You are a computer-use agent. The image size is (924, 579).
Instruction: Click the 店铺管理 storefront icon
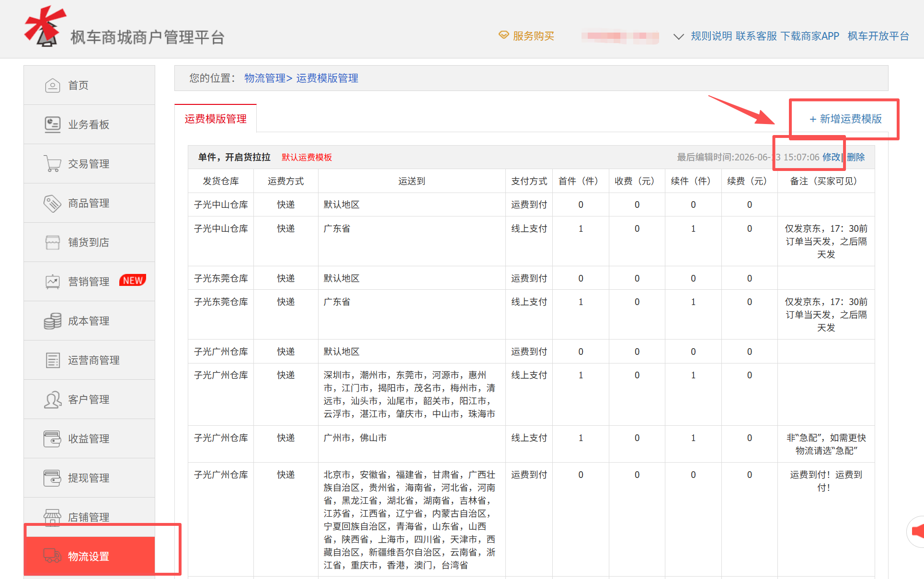point(52,517)
